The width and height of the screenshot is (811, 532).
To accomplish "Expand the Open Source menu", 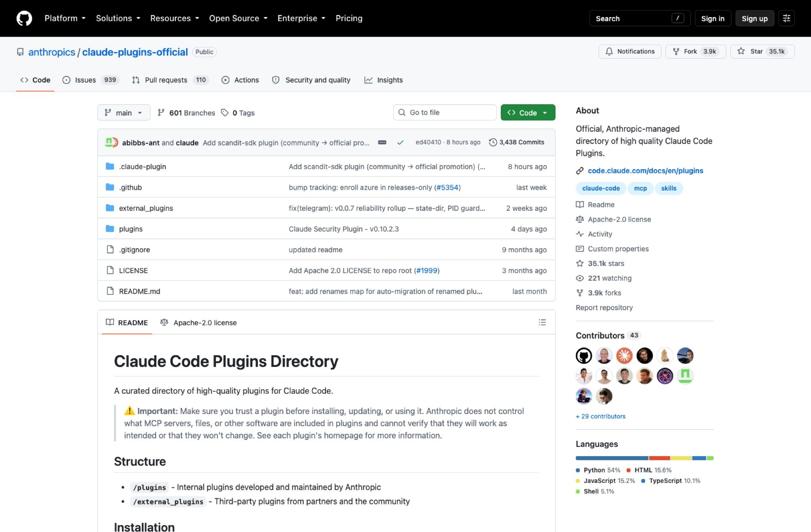I will [x=238, y=18].
